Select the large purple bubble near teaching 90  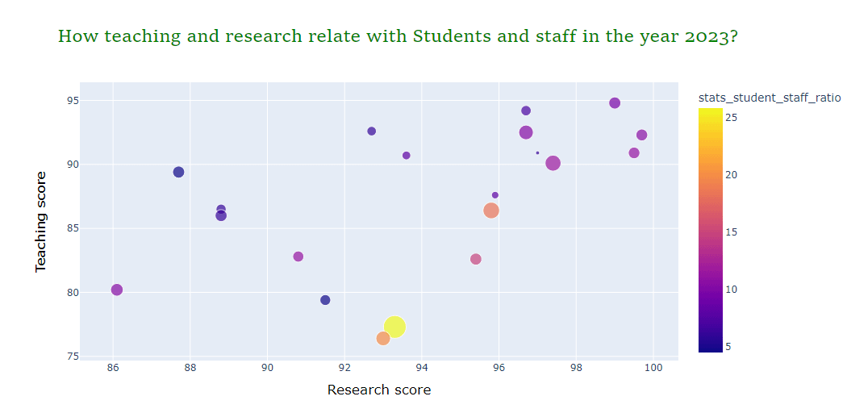click(553, 163)
